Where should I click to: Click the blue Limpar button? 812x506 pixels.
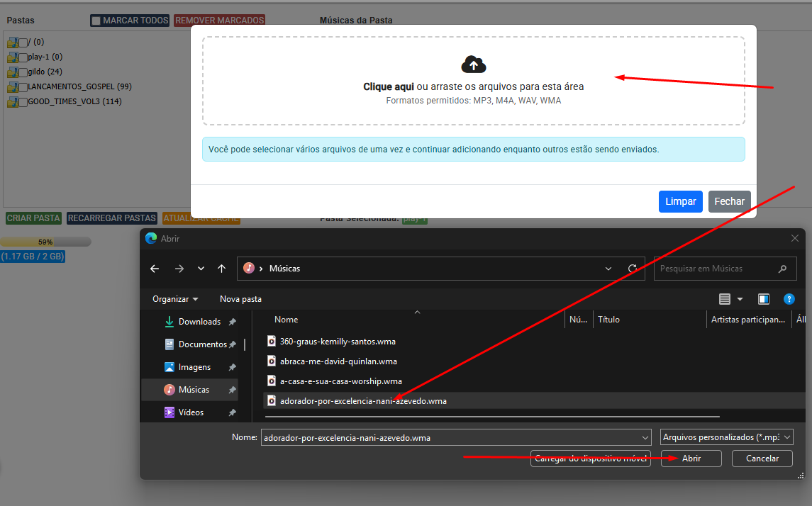click(680, 201)
